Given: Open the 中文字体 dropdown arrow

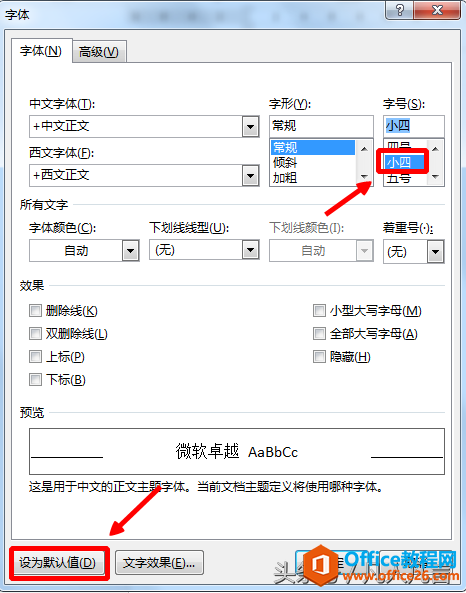Looking at the screenshot, I should [x=250, y=127].
